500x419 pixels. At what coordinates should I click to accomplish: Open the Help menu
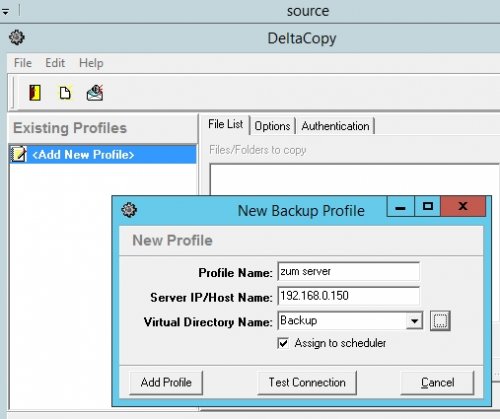[x=91, y=63]
